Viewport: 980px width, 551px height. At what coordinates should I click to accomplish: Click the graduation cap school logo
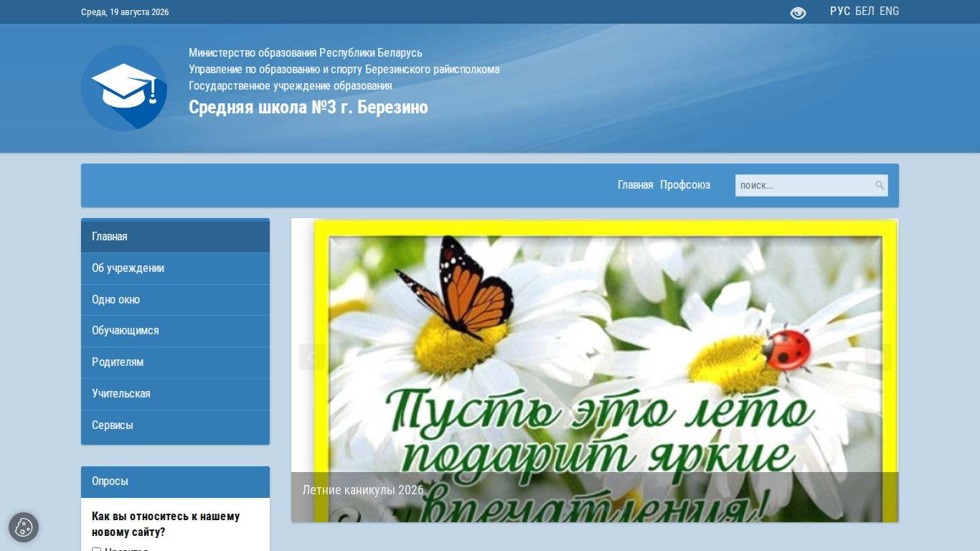(124, 88)
